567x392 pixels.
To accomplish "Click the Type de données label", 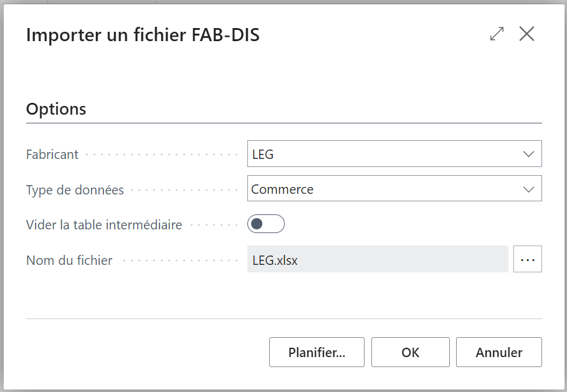I will tap(75, 190).
